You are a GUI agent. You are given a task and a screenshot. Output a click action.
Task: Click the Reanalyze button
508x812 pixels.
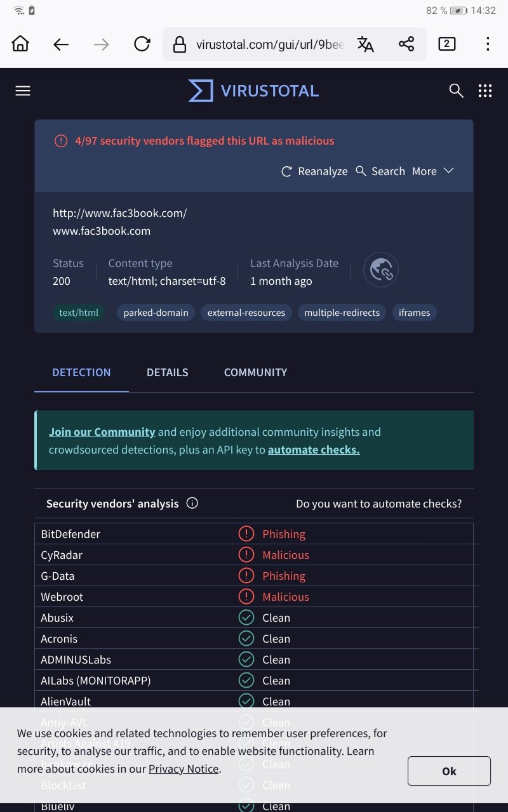[x=314, y=171]
